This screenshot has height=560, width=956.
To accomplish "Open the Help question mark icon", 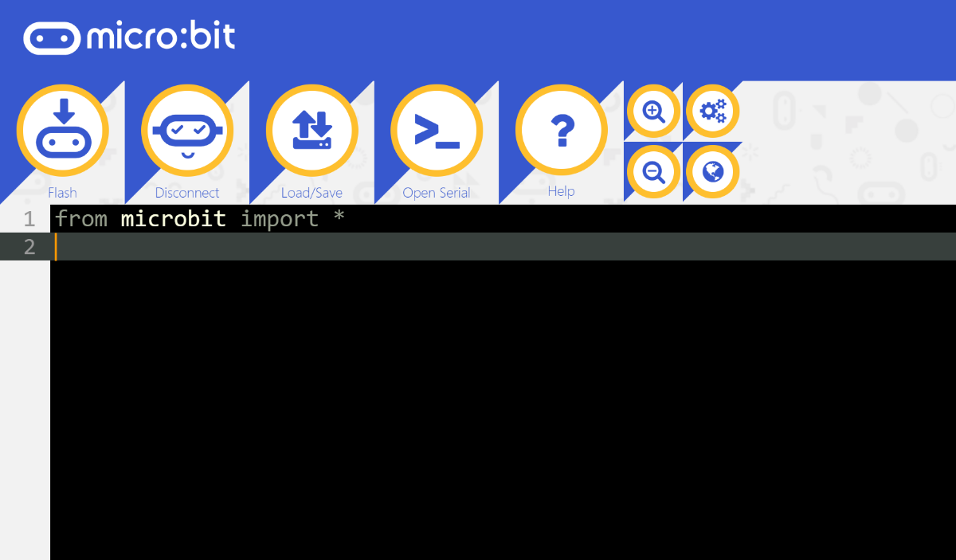I will 562,130.
